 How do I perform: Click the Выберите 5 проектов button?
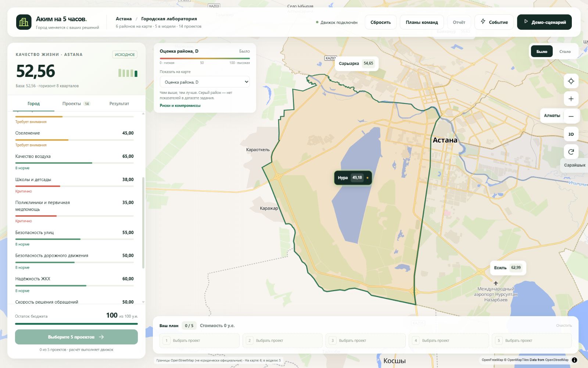point(76,337)
